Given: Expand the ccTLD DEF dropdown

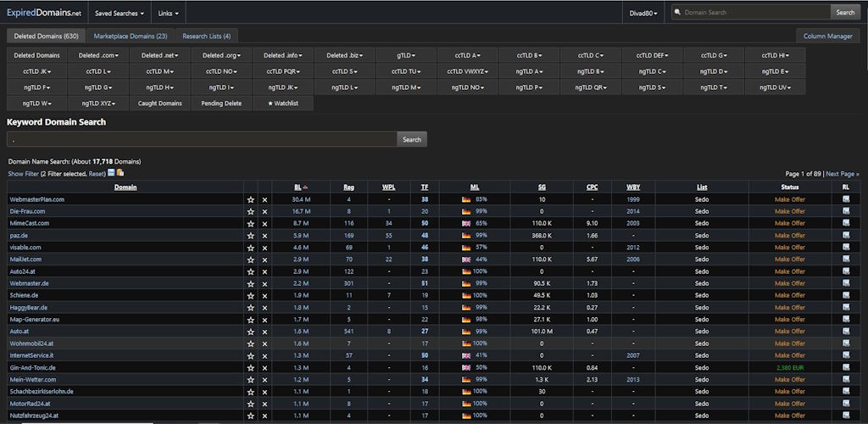Looking at the screenshot, I should coord(652,55).
